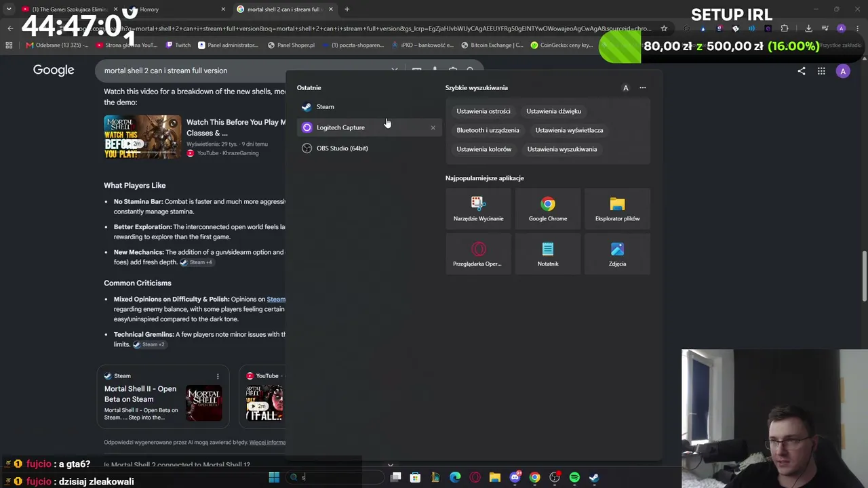Open Eksplorator plików app tile
The image size is (868, 488).
pos(617,208)
